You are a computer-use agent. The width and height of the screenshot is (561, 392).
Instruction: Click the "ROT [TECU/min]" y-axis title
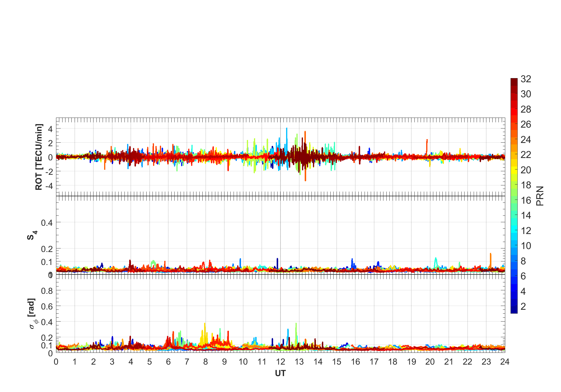pyautogui.click(x=39, y=157)
